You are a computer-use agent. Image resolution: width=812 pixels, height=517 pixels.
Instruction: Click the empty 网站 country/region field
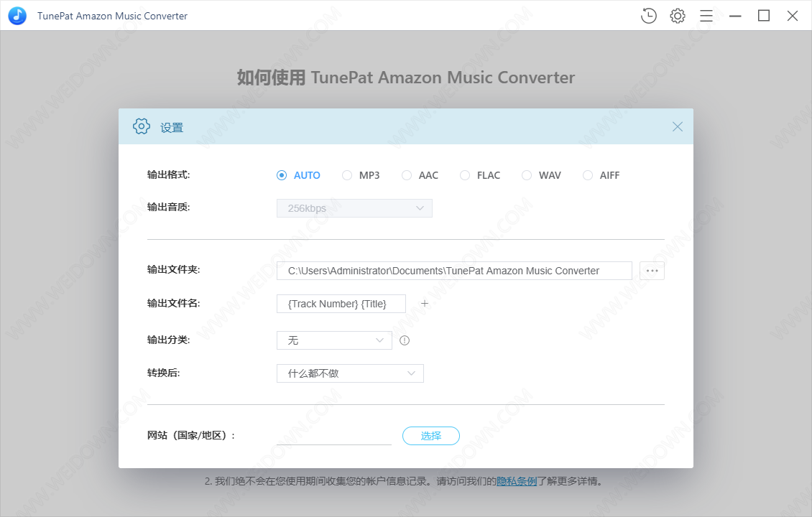[334, 436]
